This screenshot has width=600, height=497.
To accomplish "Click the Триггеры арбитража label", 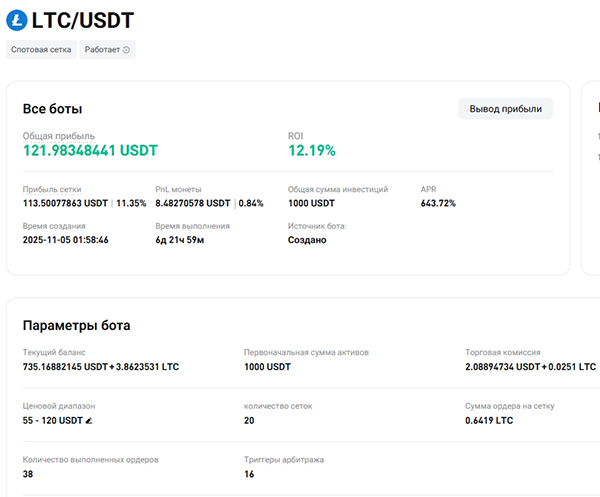I will (284, 460).
